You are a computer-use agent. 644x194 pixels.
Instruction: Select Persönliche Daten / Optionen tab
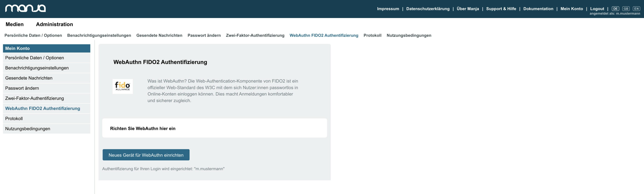(x=33, y=35)
